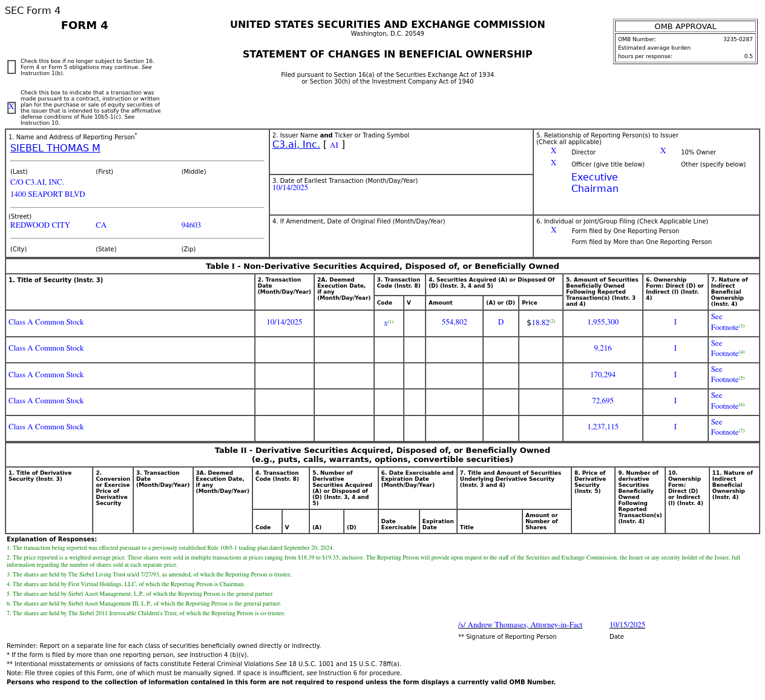The height and width of the screenshot is (700, 765).
Task: Click the 10% Owner X mark
Action: click(663, 151)
